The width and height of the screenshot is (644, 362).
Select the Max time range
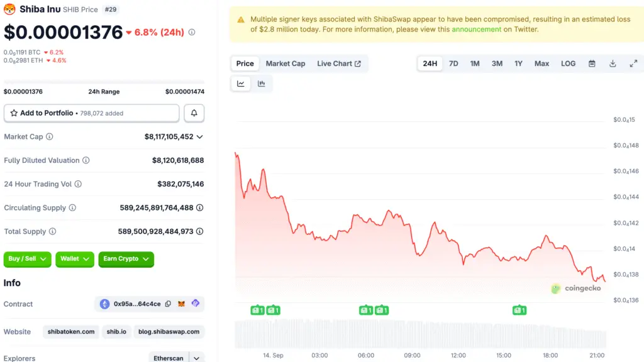[x=541, y=63]
